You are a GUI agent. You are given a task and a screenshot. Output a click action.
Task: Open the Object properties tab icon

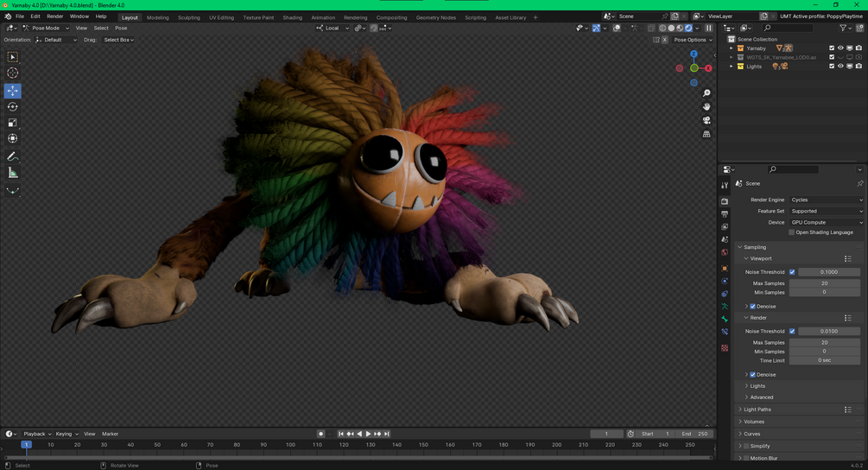click(725, 269)
